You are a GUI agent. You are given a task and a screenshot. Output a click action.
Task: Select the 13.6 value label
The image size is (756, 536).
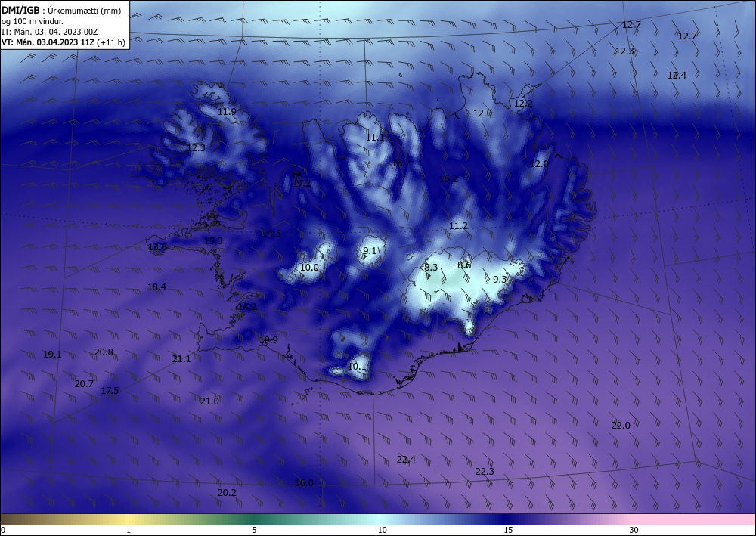click(x=158, y=246)
